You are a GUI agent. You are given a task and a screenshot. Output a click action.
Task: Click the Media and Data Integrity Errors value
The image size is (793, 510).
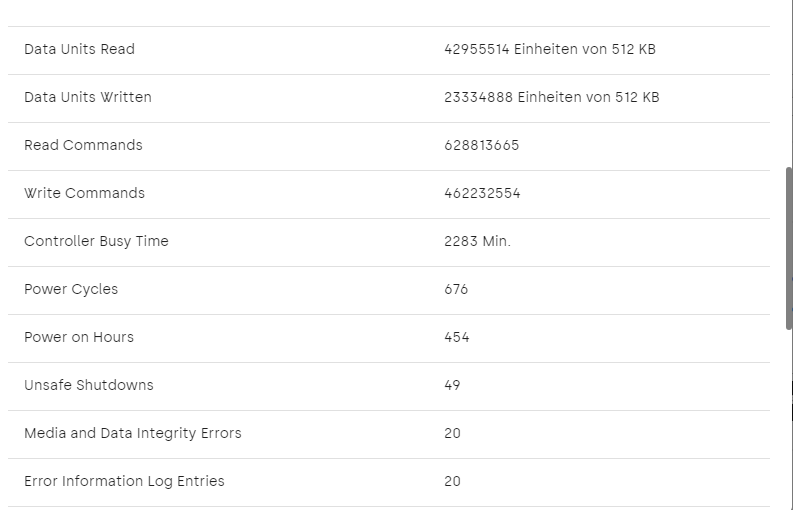click(x=452, y=433)
